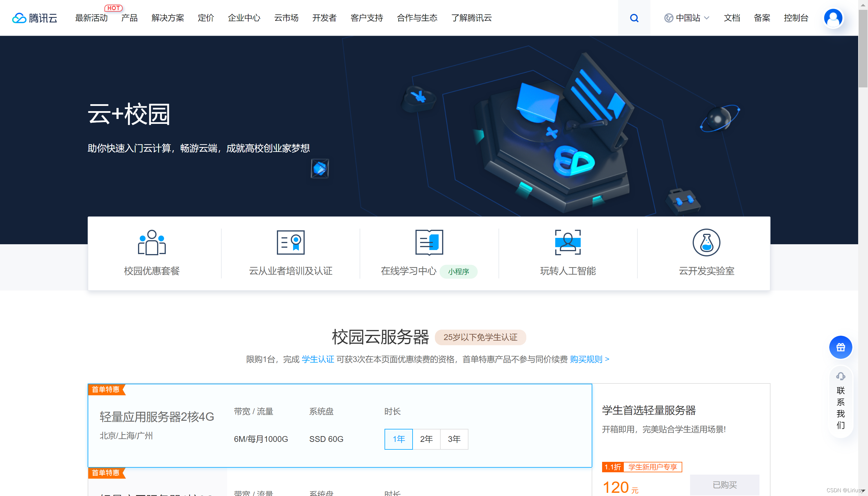Open the 企业中心 menu
The height and width of the screenshot is (496, 868).
pos(244,18)
